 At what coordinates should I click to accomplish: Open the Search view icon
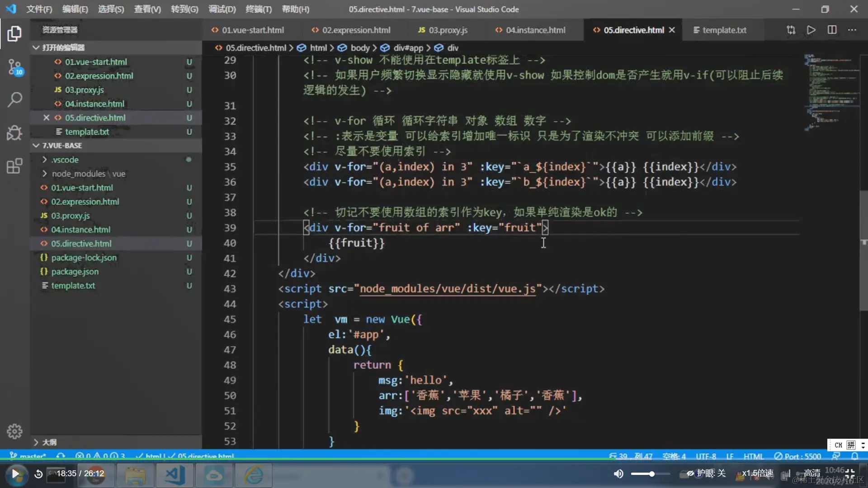point(14,99)
